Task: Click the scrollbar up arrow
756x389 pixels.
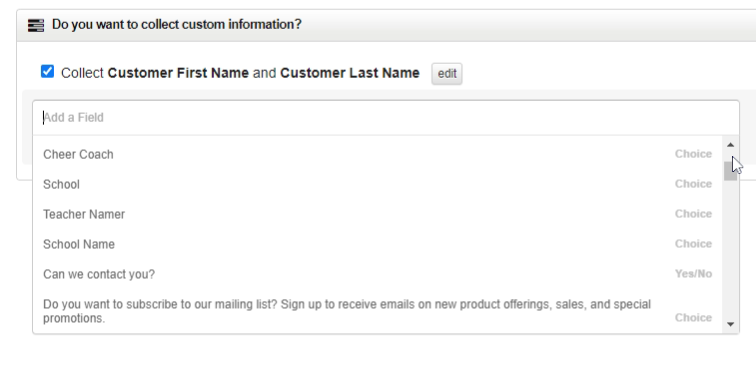Action: 730,145
